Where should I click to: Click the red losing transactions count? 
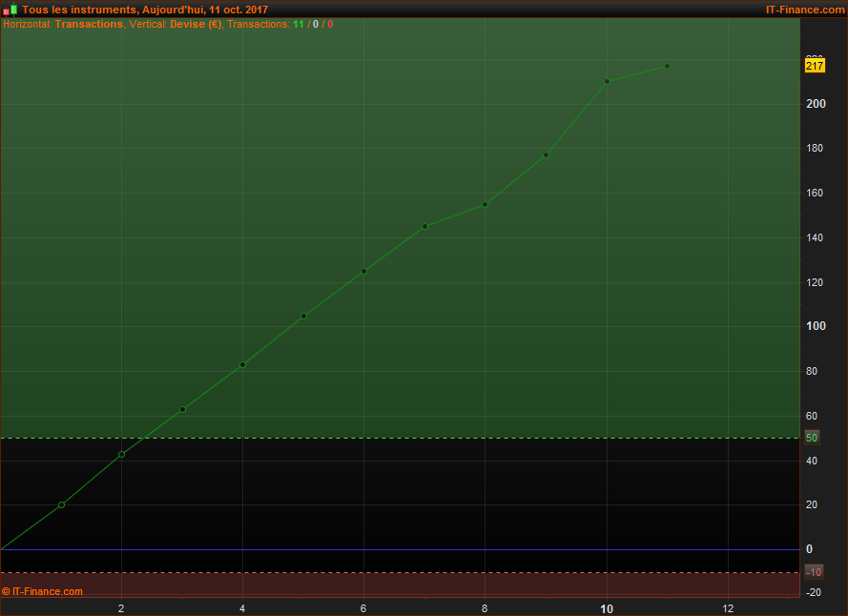[331, 24]
